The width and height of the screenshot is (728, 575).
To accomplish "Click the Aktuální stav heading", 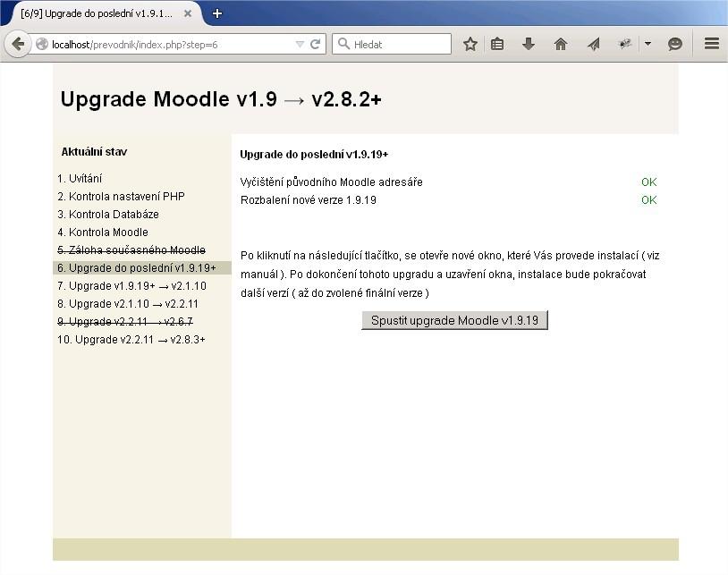I will click(94, 152).
